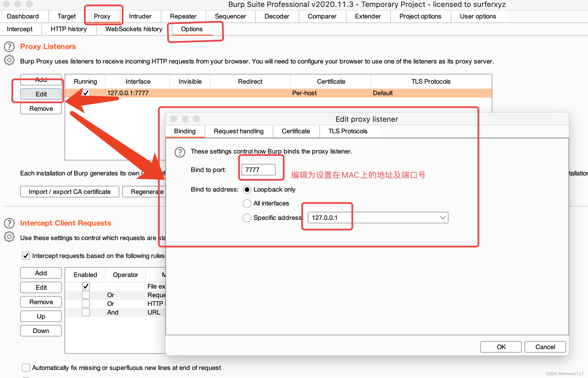This screenshot has width=588, height=378.
Task: Click Remove button for intercept rules
Action: tap(41, 302)
